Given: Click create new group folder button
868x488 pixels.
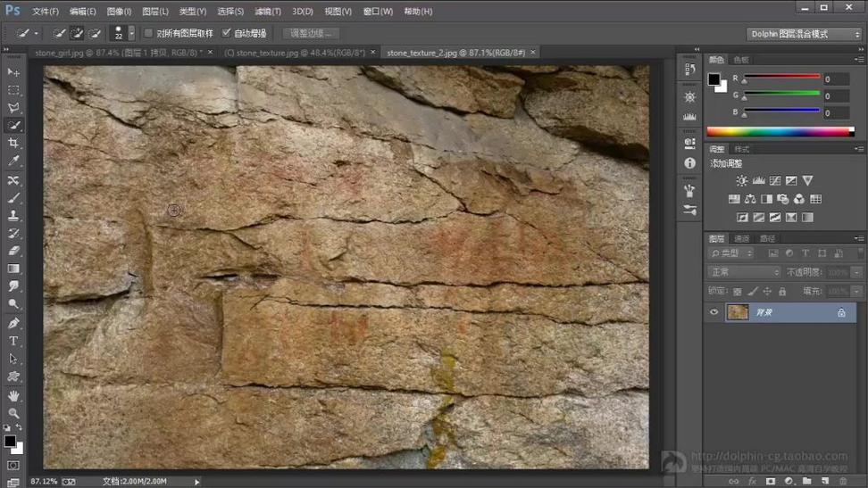Looking at the screenshot, I should point(807,482).
